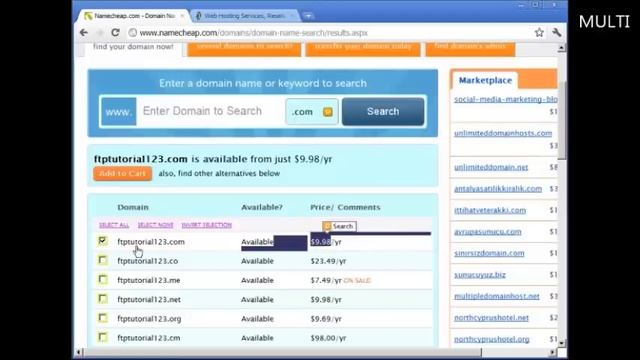
Task: Click the $9.69/yr price text
Action: (326, 319)
